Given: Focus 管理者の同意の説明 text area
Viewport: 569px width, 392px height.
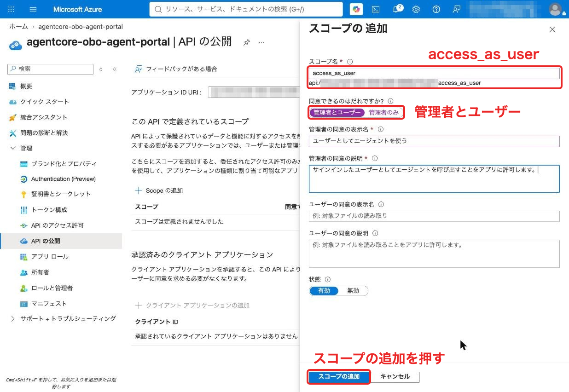Looking at the screenshot, I should tap(434, 179).
